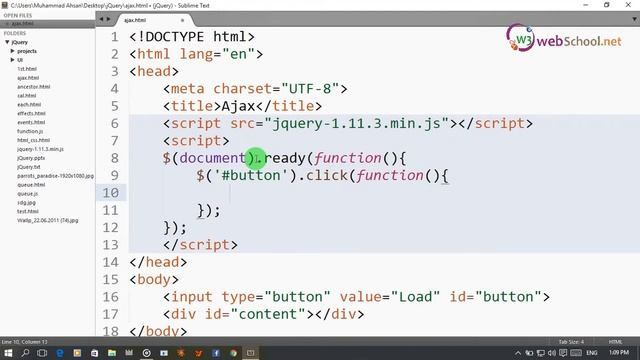This screenshot has width=640, height=360.
Task: Open 1st.html in sidebar
Action: (x=27, y=69)
